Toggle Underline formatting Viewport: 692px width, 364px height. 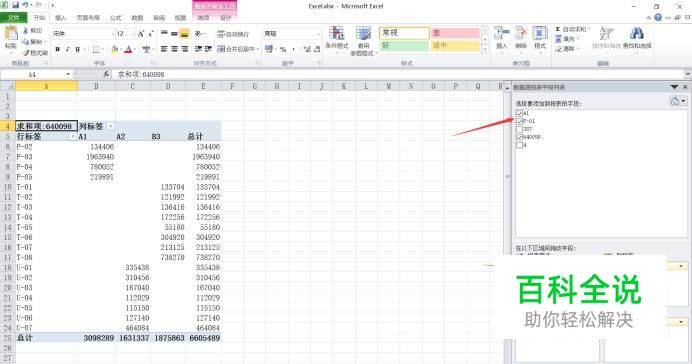pyautogui.click(x=78, y=49)
